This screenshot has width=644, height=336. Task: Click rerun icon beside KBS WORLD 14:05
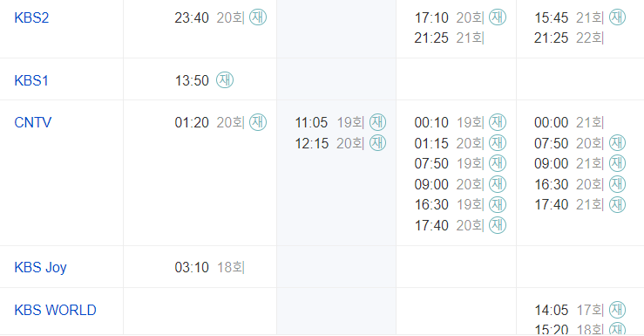617,309
